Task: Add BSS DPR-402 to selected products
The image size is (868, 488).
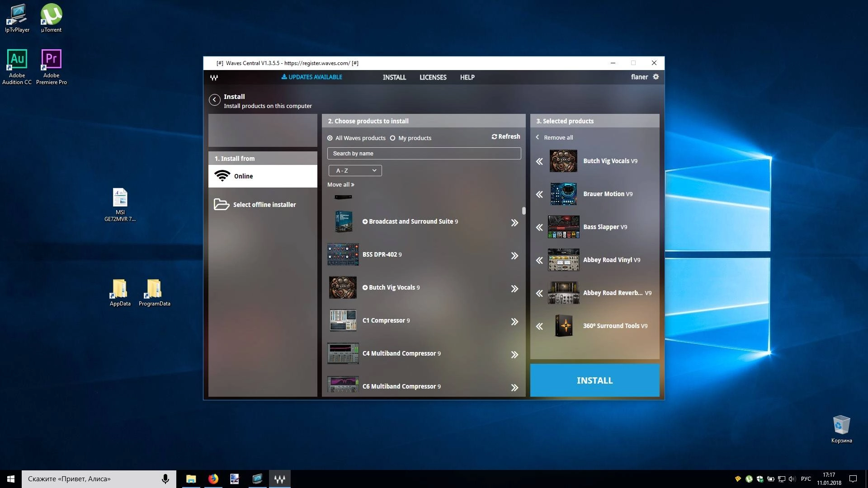Action: point(514,256)
